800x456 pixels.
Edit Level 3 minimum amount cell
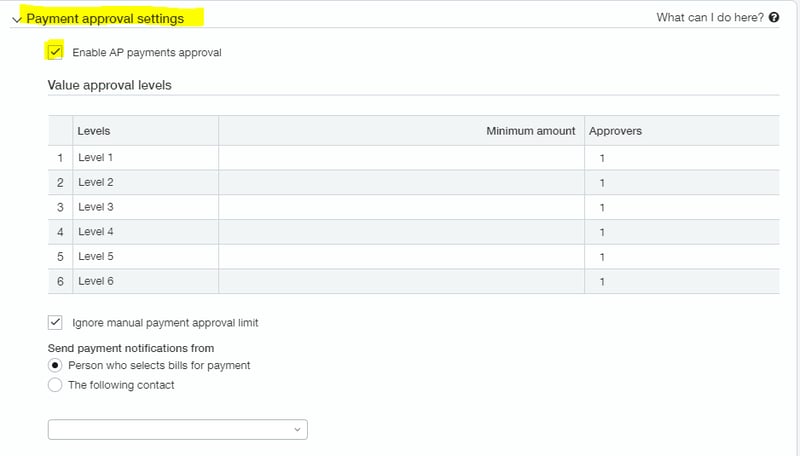[x=400, y=207]
